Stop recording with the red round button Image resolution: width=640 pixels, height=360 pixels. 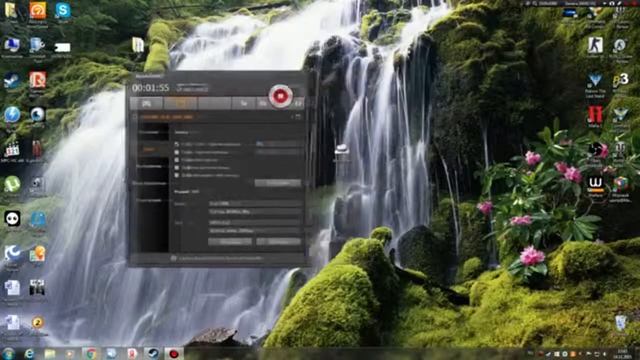coord(280,96)
